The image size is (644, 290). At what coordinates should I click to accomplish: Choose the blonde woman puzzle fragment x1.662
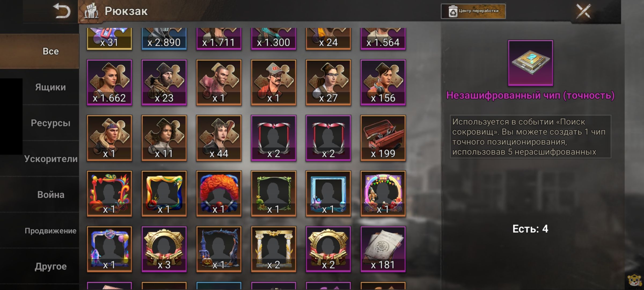(x=109, y=82)
